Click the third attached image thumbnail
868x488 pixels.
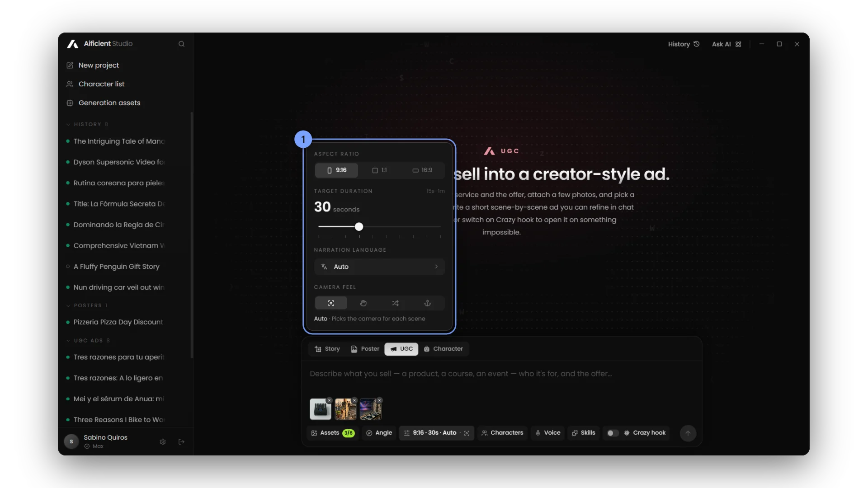[x=371, y=409]
